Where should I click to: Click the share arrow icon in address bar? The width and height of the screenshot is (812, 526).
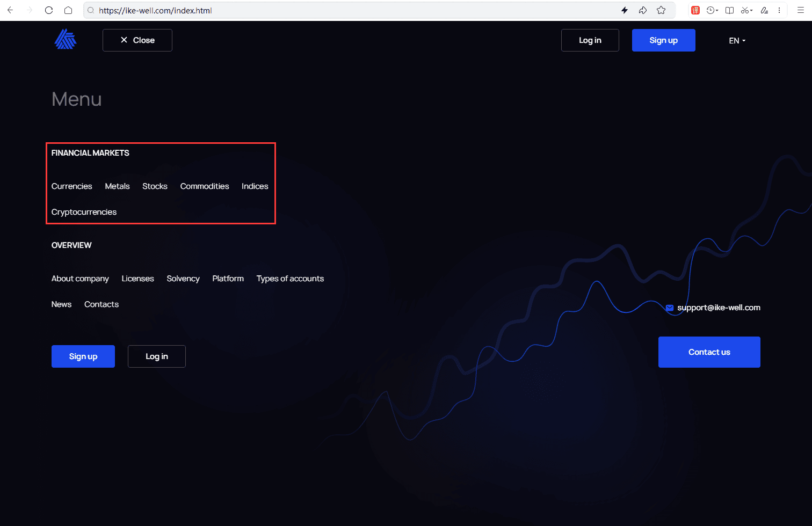click(x=643, y=10)
